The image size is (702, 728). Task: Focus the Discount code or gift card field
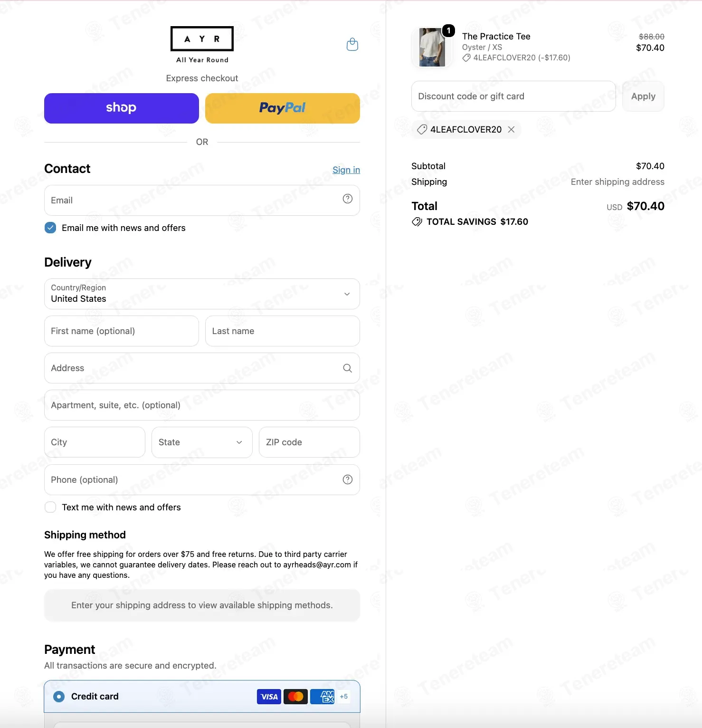click(513, 96)
